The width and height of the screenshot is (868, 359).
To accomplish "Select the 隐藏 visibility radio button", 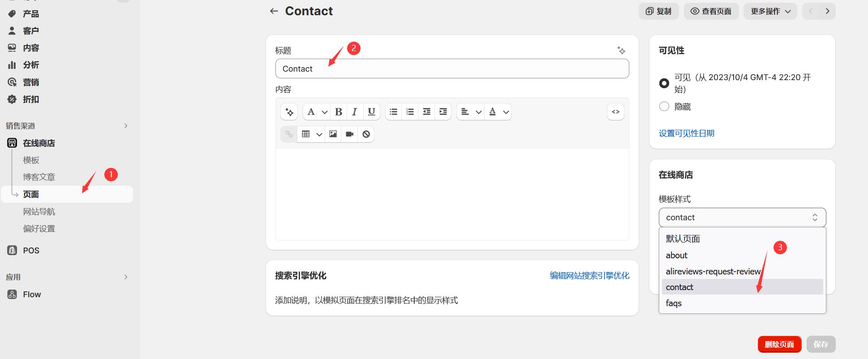I will (664, 107).
